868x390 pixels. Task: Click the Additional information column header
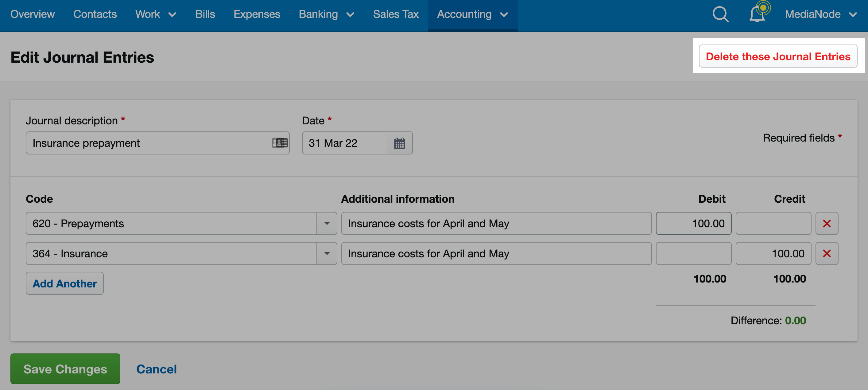click(397, 199)
